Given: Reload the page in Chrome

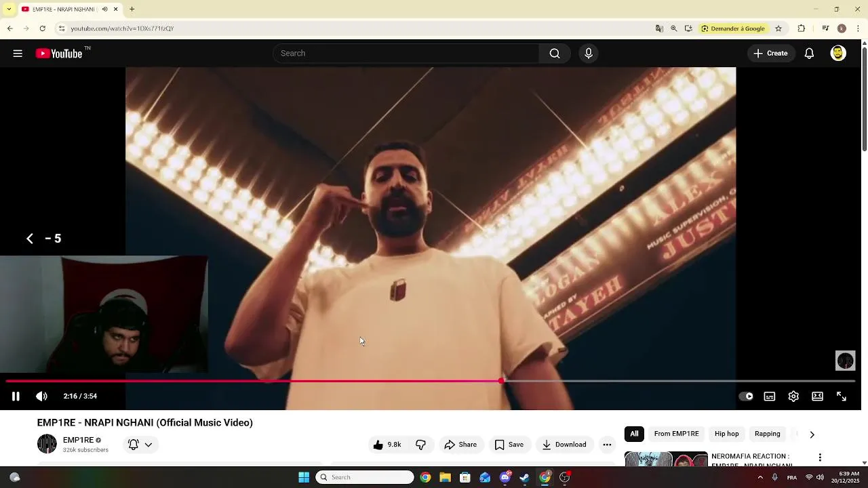Looking at the screenshot, I should tap(42, 28).
